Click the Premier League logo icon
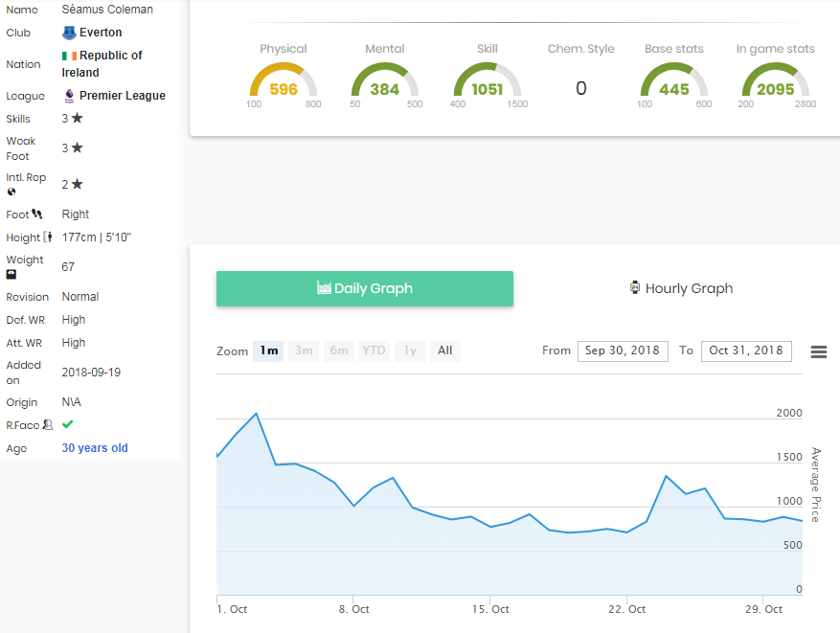840x633 pixels. tap(69, 96)
